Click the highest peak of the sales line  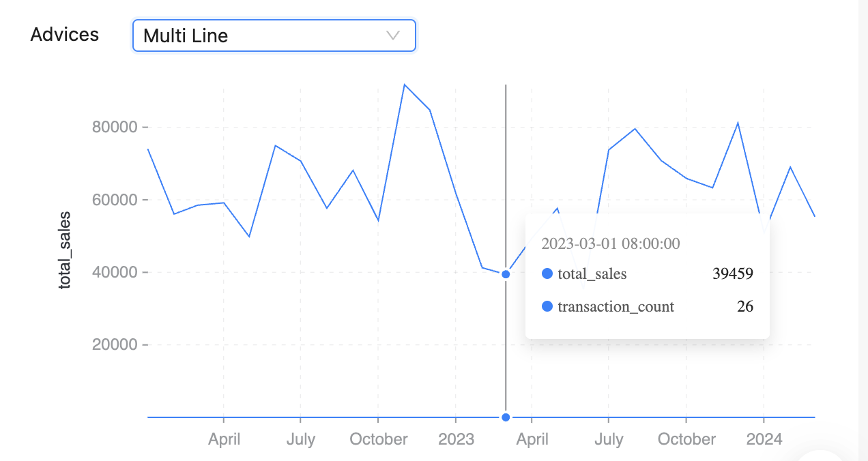point(404,85)
